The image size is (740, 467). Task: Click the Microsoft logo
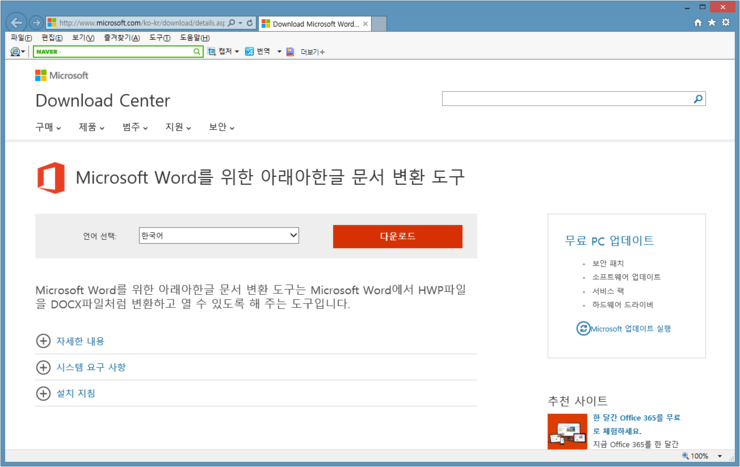pos(61,75)
